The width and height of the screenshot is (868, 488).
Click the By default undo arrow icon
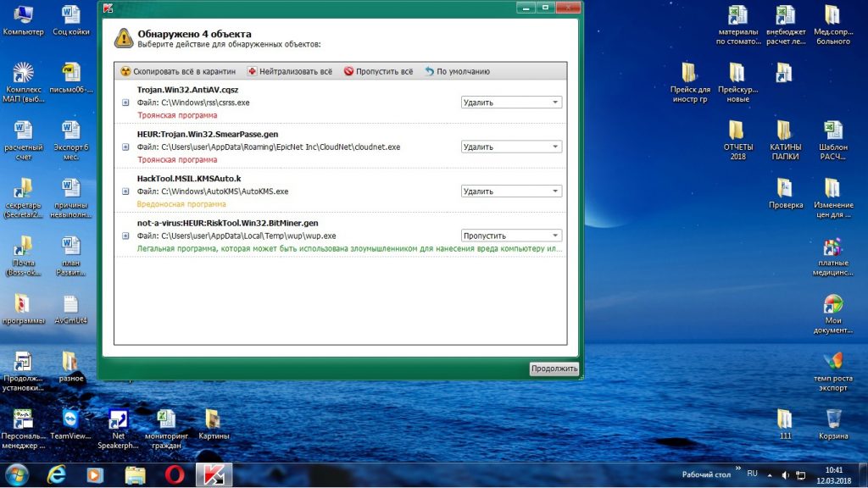pyautogui.click(x=429, y=71)
